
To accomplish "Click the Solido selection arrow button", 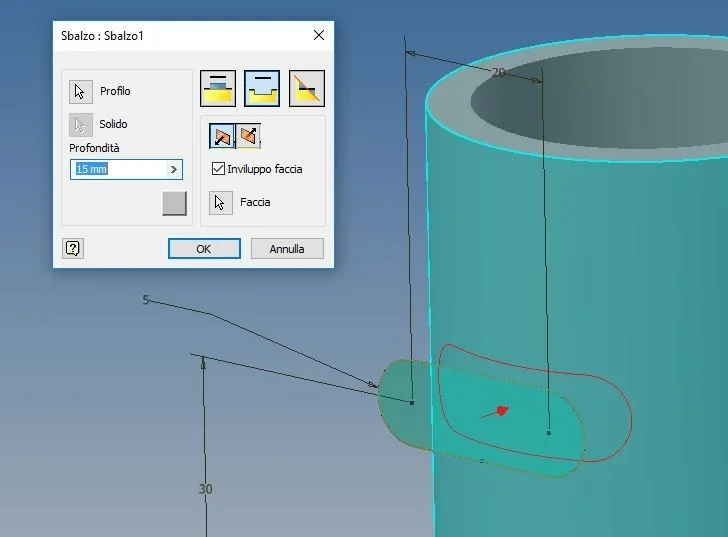I will click(81, 124).
